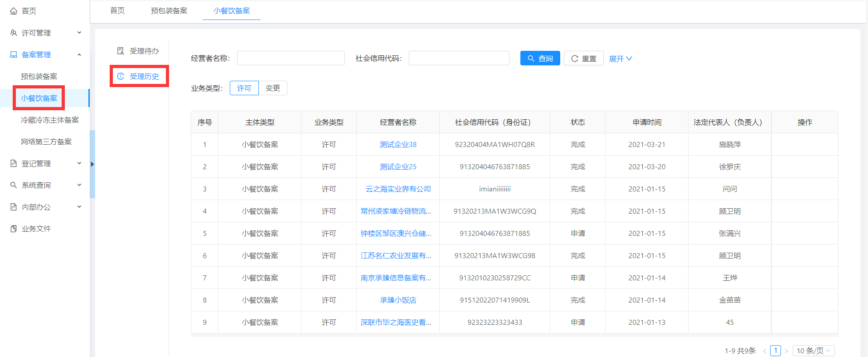
Task: Open the 10 条/页 page size dropdown
Action: tap(813, 351)
